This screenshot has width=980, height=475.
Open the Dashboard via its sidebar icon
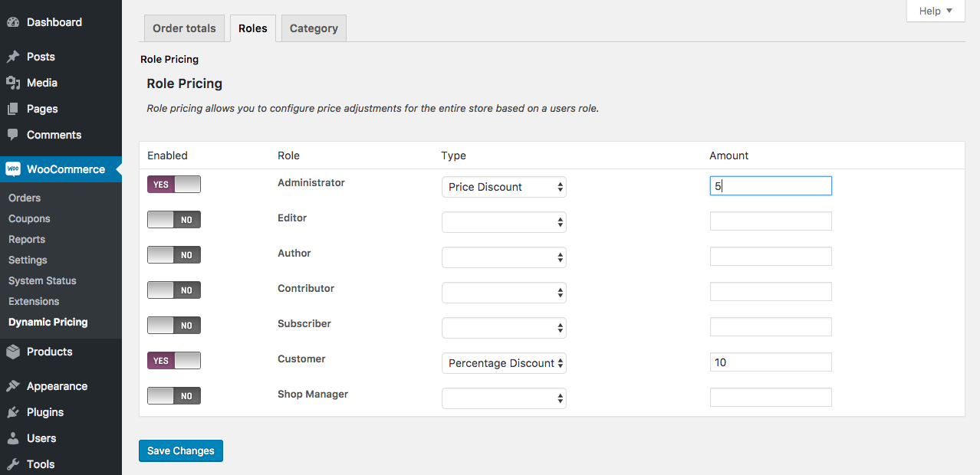coord(14,21)
